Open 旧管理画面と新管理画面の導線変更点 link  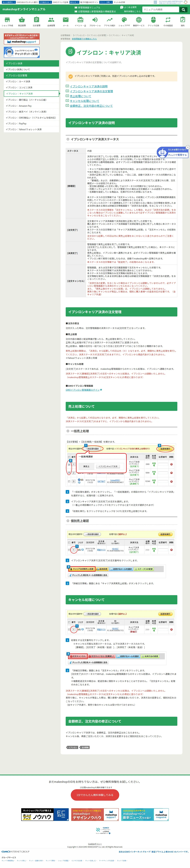click(95, 11)
